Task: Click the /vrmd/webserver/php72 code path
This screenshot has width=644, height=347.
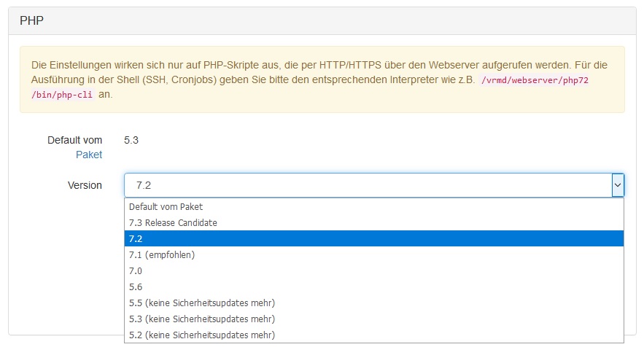Action: point(534,80)
